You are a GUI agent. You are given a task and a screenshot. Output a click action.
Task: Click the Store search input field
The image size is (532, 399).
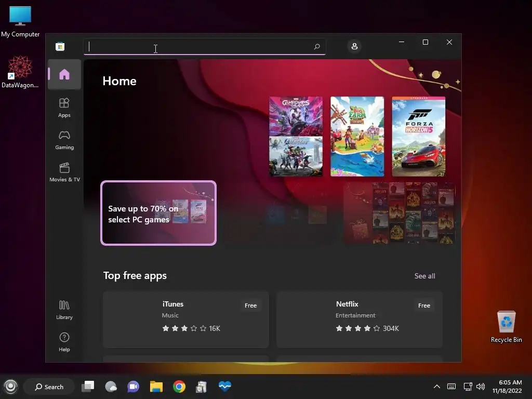click(x=205, y=46)
